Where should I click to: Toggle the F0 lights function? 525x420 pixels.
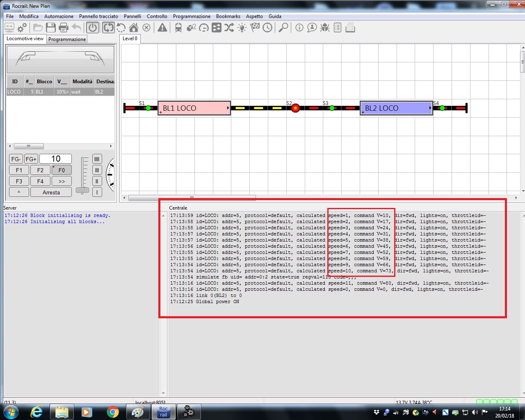pyautogui.click(x=62, y=170)
